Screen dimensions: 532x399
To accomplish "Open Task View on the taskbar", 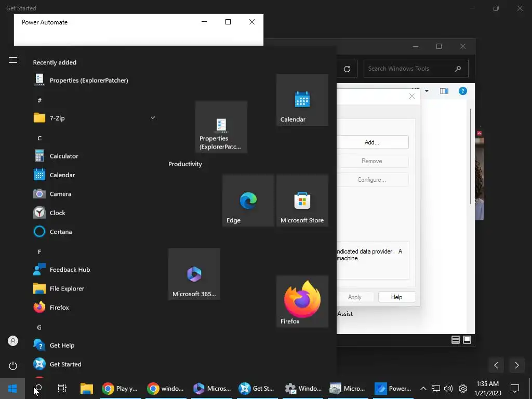I will pyautogui.click(x=62, y=389).
